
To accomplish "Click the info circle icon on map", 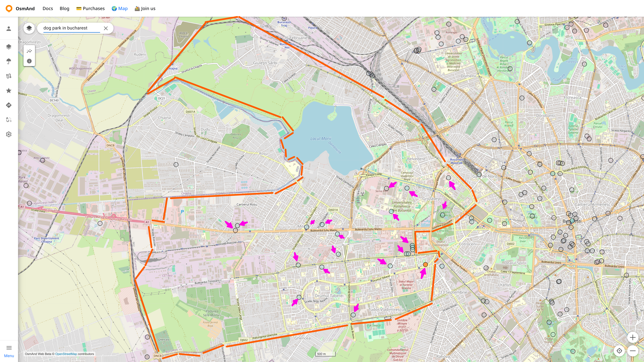I will click(29, 61).
